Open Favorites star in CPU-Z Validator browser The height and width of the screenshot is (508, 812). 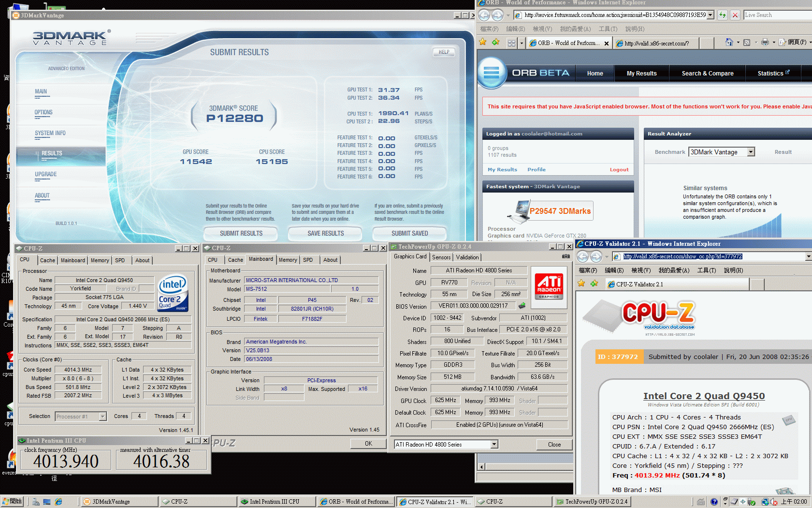[581, 284]
